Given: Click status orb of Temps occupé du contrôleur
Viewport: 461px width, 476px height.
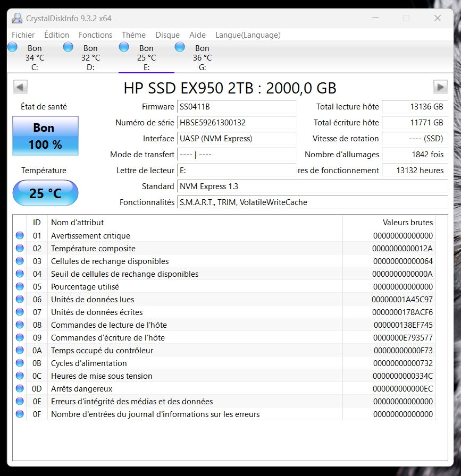Looking at the screenshot, I should pyautogui.click(x=20, y=350).
